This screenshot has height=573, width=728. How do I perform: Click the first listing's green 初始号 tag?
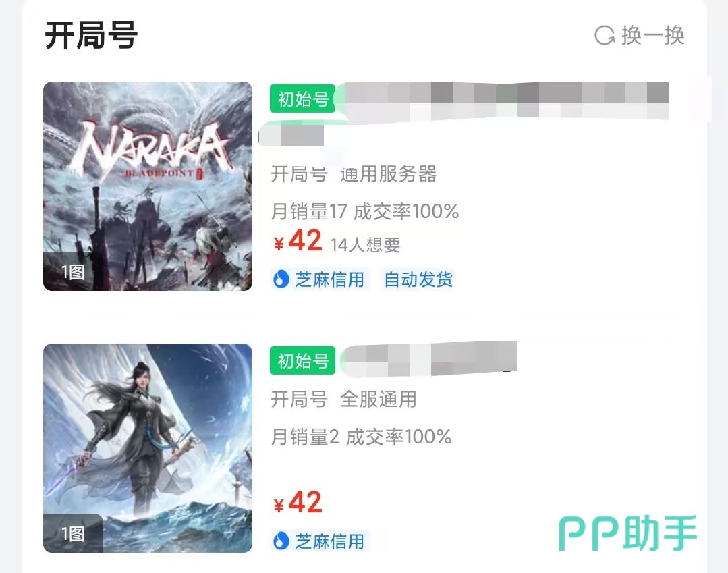point(303,99)
